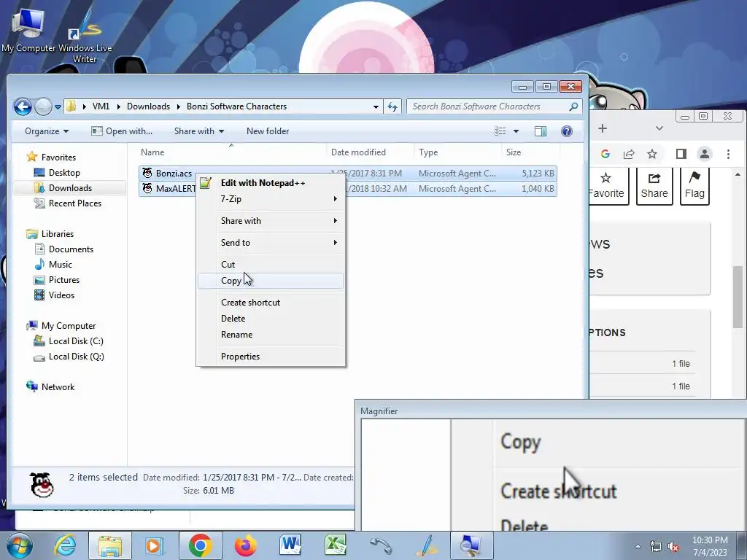Click VM1 in the address breadcrumb
Screen dimensions: 747x560
[101, 106]
